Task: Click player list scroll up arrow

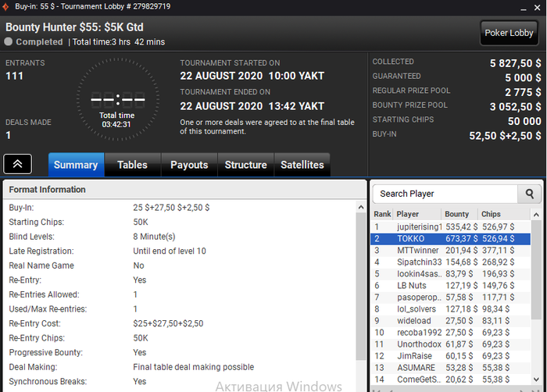Action: coord(536,215)
